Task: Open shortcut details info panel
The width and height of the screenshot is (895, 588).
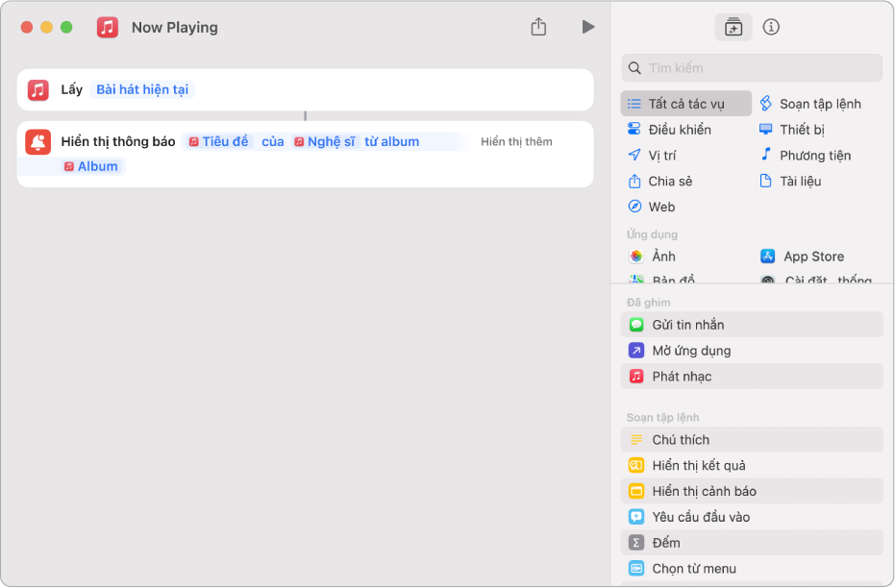Action: [x=771, y=27]
